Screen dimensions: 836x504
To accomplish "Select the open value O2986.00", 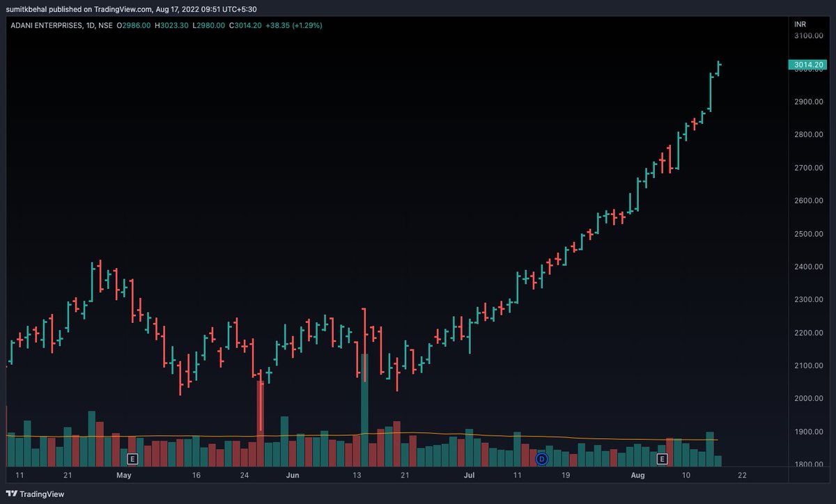I will tap(134, 25).
